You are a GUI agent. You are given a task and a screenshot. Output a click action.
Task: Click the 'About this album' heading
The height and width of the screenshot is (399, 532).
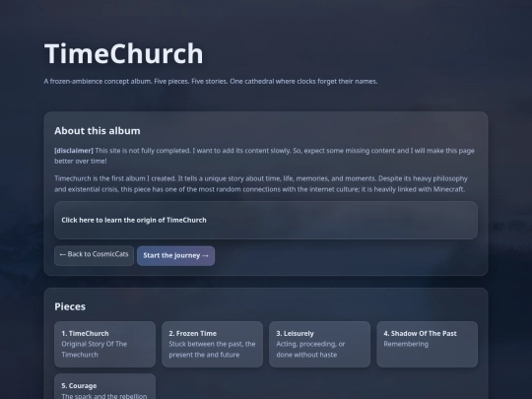(x=98, y=131)
